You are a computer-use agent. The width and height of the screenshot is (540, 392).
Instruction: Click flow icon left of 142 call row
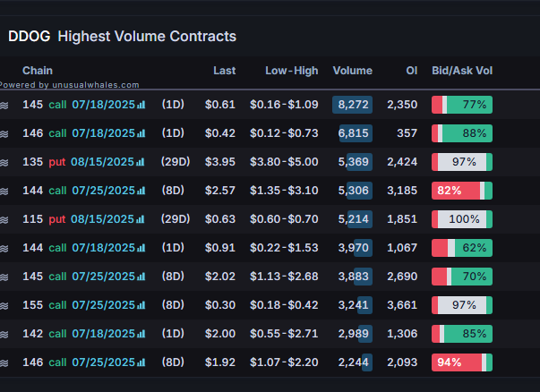[x=4, y=334]
